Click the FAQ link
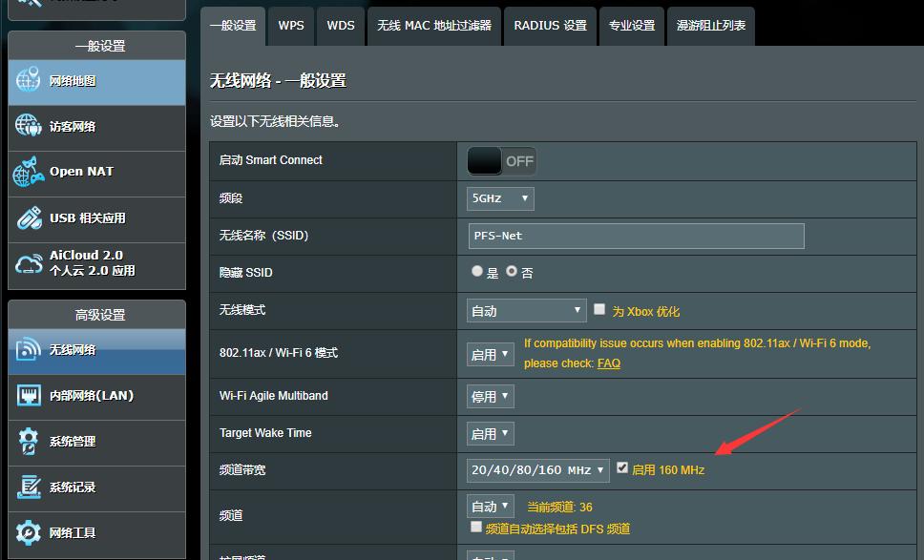The image size is (924, 560). 609,363
